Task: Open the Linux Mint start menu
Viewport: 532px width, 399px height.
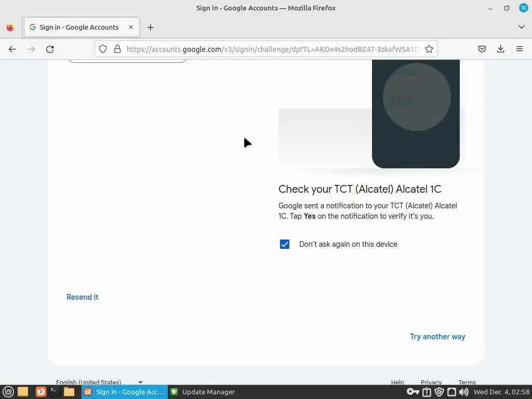Action: [8, 392]
